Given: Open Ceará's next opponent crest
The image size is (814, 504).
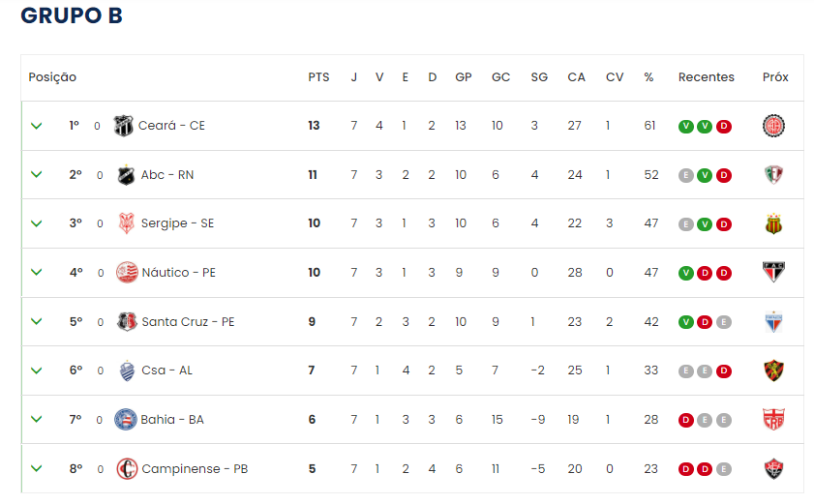Looking at the screenshot, I should (773, 126).
